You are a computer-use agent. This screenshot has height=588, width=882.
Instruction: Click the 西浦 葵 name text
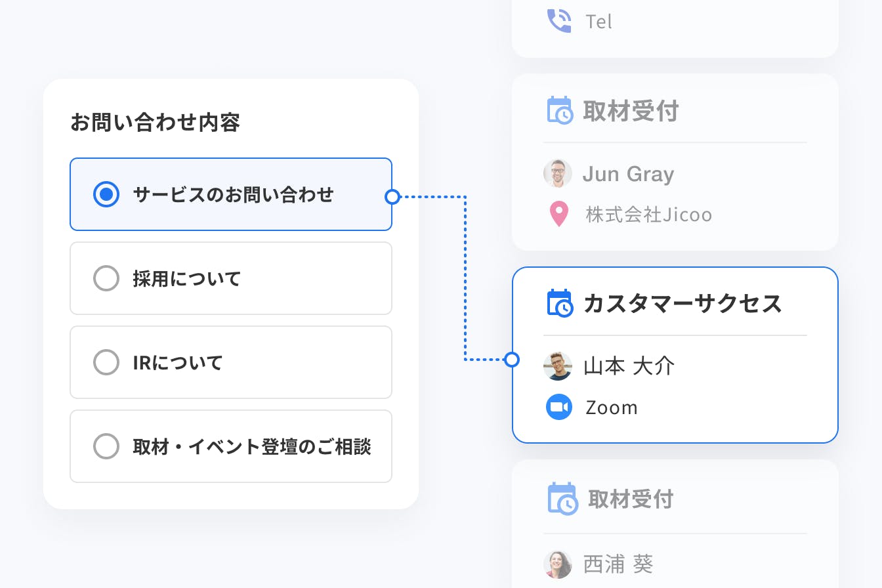618,564
